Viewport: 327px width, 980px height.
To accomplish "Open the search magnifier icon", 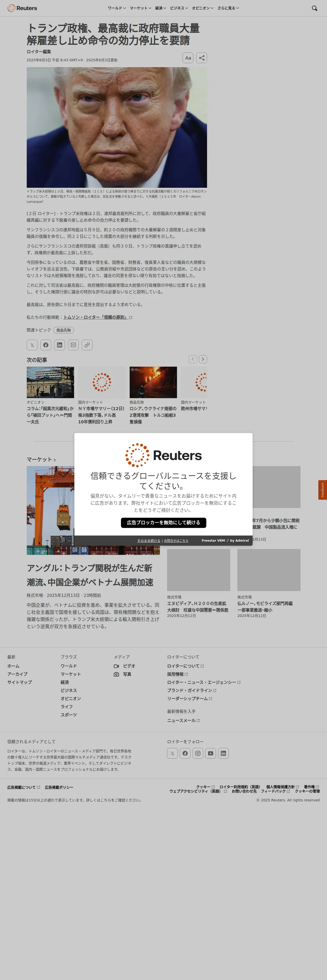I will coord(315,8).
